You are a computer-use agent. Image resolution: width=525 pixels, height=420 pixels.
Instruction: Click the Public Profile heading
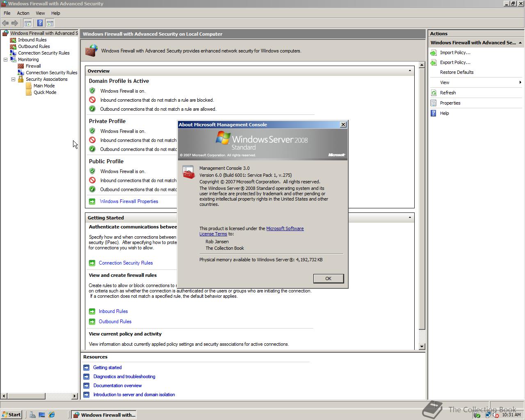tap(106, 162)
